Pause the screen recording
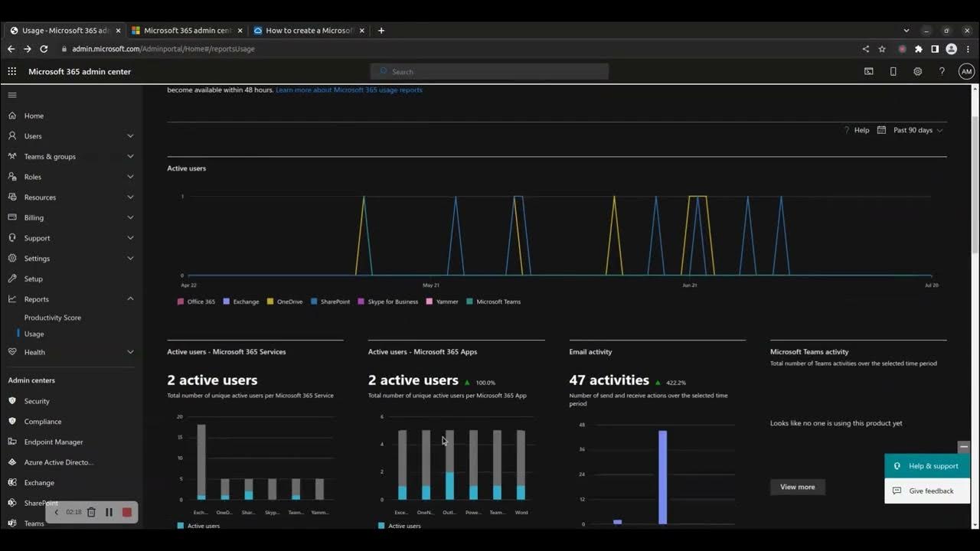 109,512
